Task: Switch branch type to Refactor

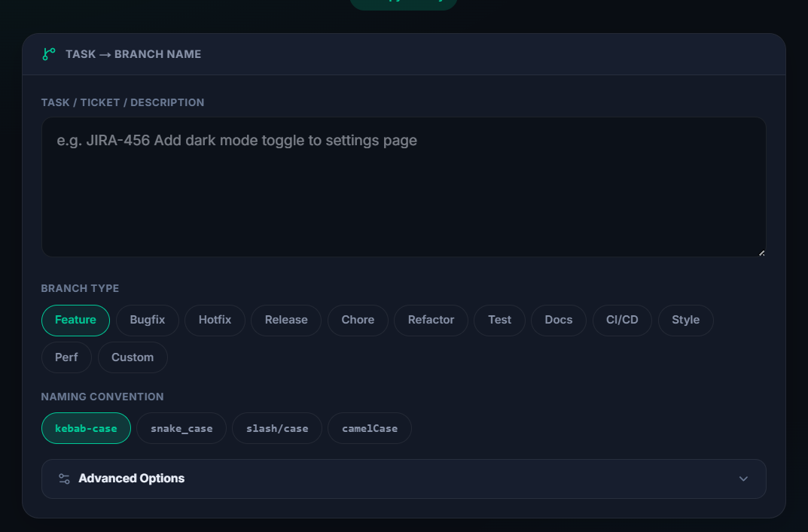Action: 431,320
